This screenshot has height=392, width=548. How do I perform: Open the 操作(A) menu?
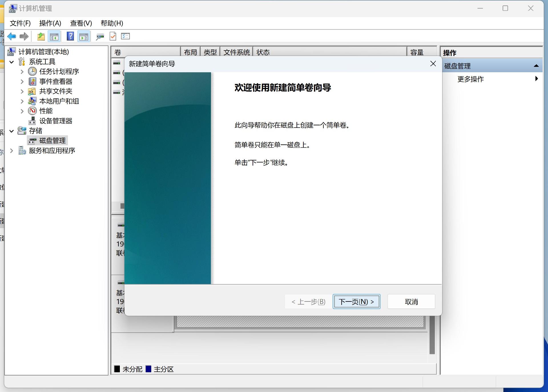tap(50, 23)
